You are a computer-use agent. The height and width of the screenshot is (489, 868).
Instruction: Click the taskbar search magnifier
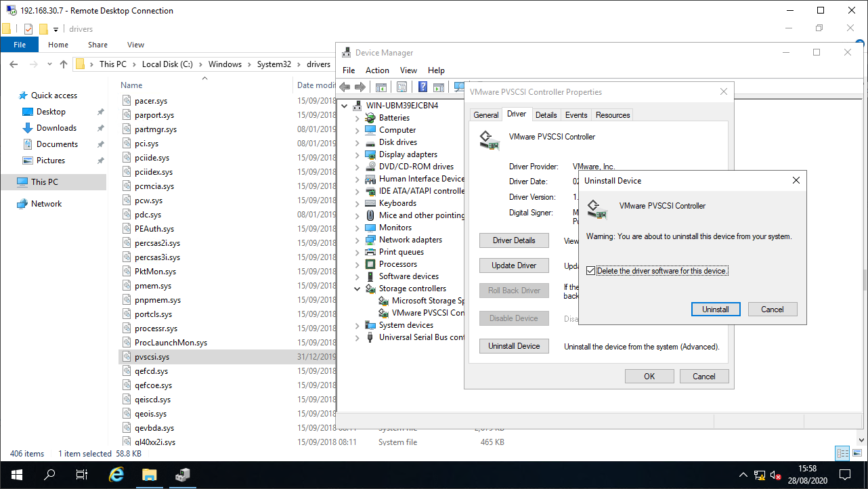point(49,475)
